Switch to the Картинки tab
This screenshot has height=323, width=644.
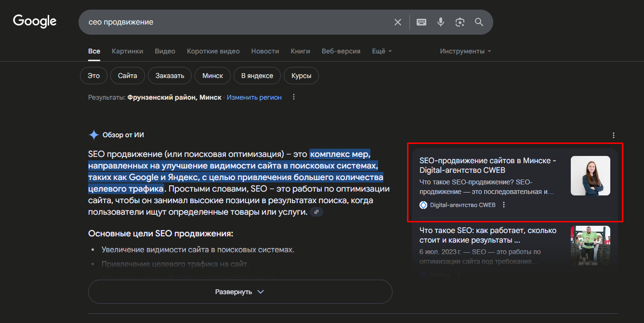tap(128, 51)
